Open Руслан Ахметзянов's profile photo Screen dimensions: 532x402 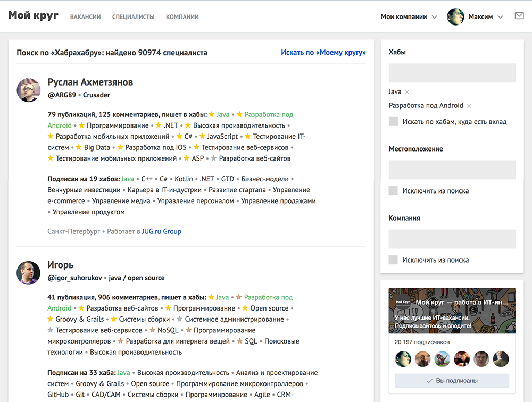(x=29, y=90)
